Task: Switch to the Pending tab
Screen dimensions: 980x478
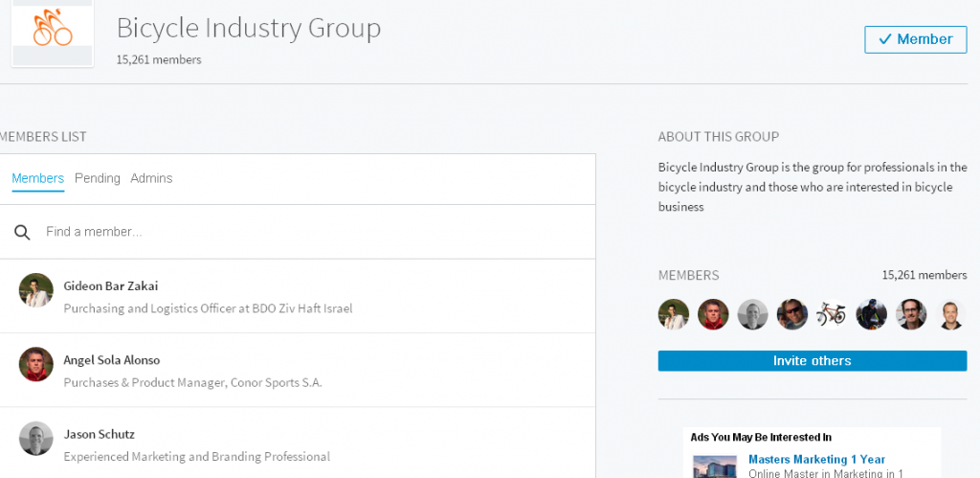Action: pos(98,178)
